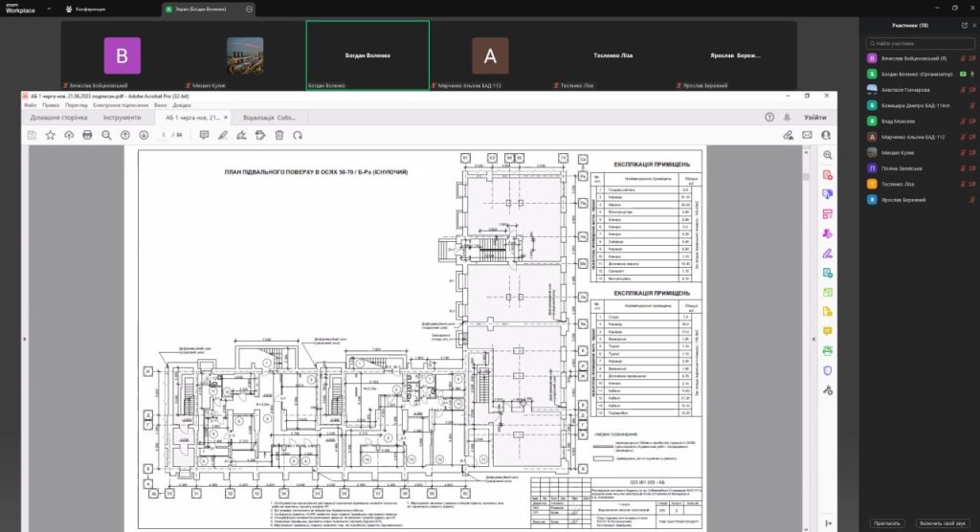
Task: Click the Увійти sign-in button
Action: (x=815, y=117)
